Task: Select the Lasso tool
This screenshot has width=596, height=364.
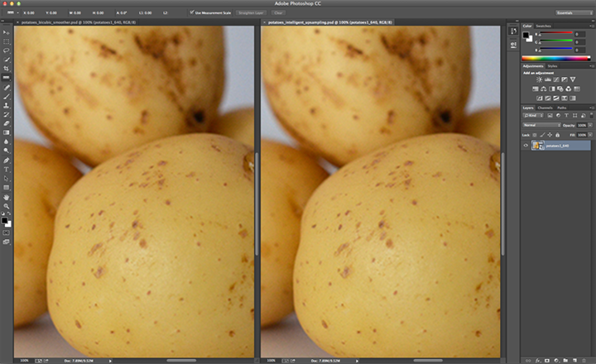Action: point(6,50)
